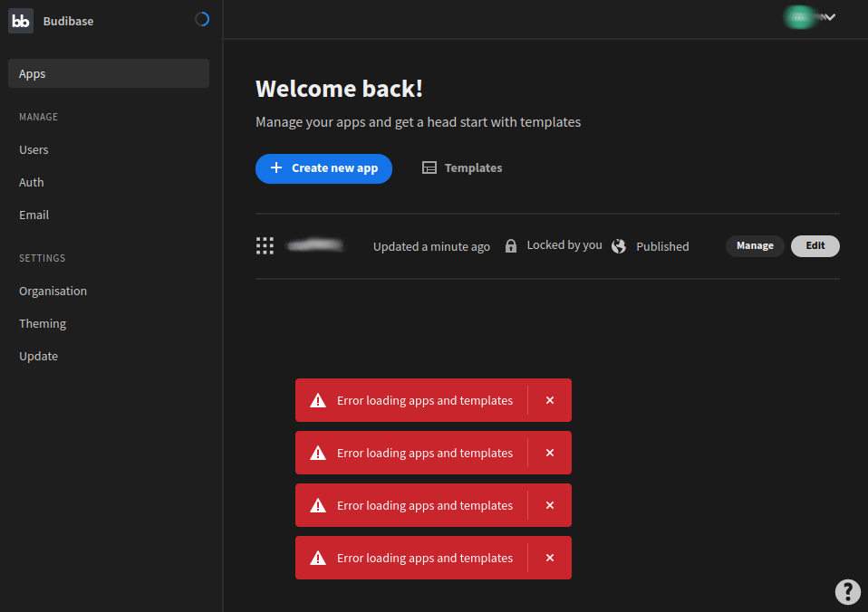Open the Users management page
This screenshot has width=868, height=612.
coord(34,149)
